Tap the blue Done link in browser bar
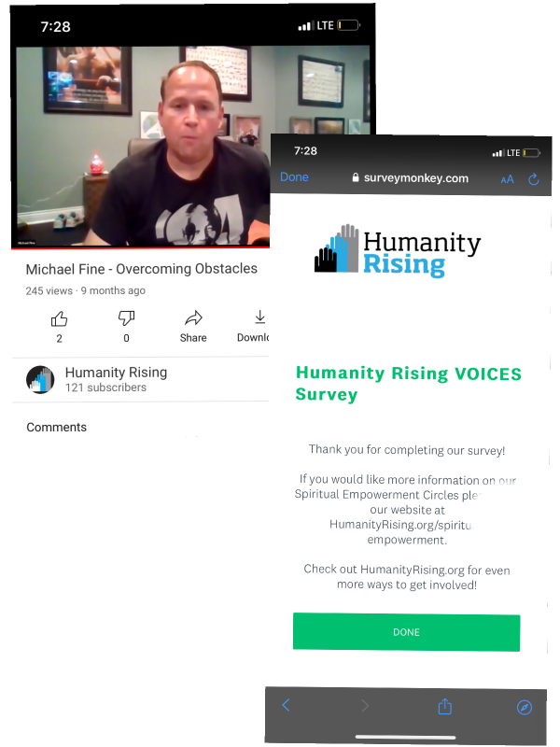This screenshot has width=560, height=747. point(294,177)
